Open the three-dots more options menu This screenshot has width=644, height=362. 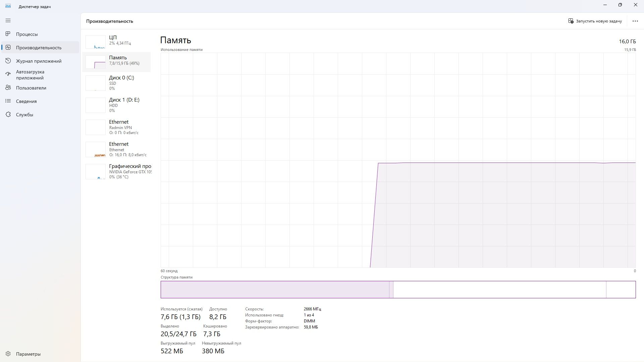[635, 21]
